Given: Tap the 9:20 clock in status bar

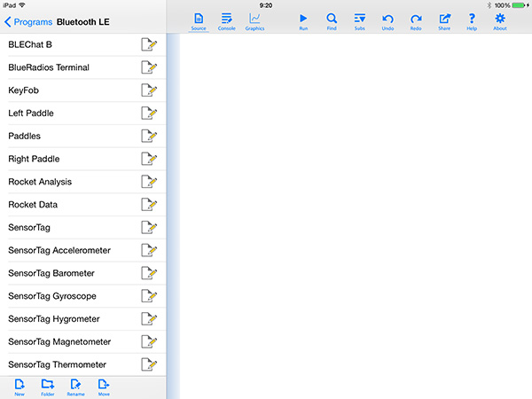Looking at the screenshot, I should point(266,5).
